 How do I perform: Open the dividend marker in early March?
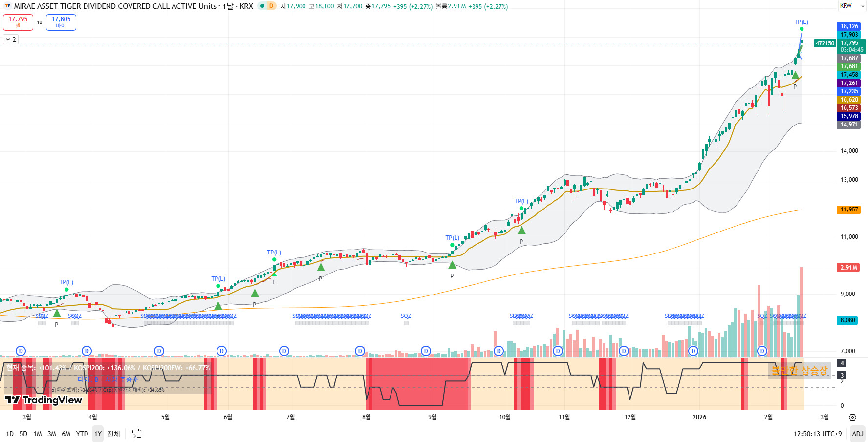(21, 351)
